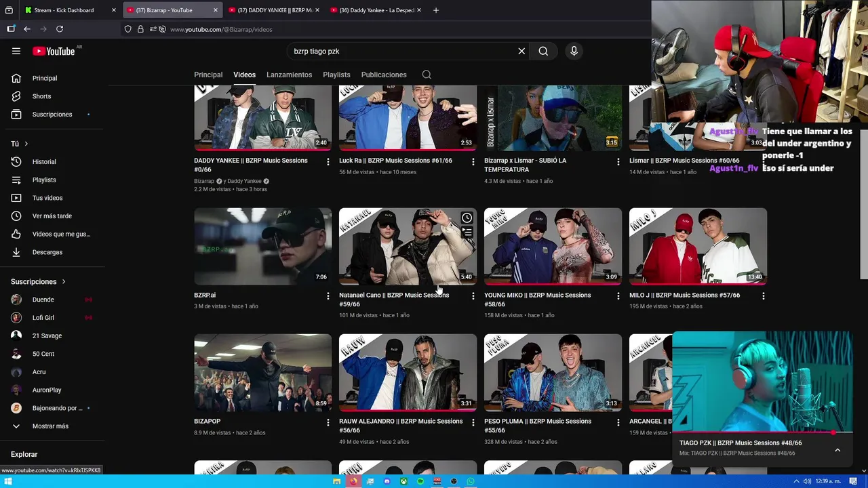Switch to channel Playlists tab
Screen dimensions: 868x488
[x=336, y=75]
